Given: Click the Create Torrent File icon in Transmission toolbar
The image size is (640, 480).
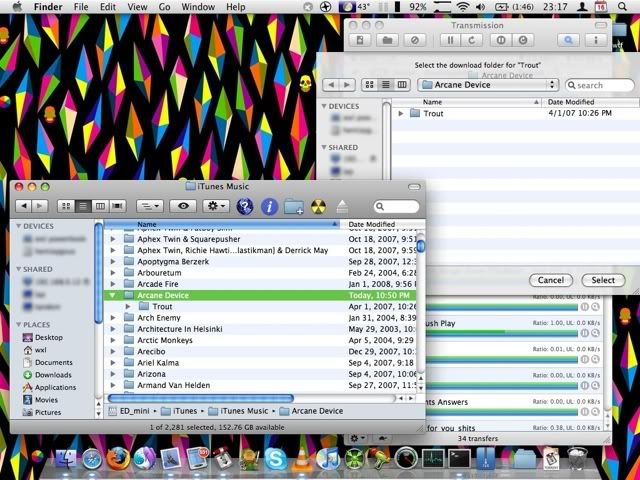Looking at the screenshot, I should (x=360, y=40).
